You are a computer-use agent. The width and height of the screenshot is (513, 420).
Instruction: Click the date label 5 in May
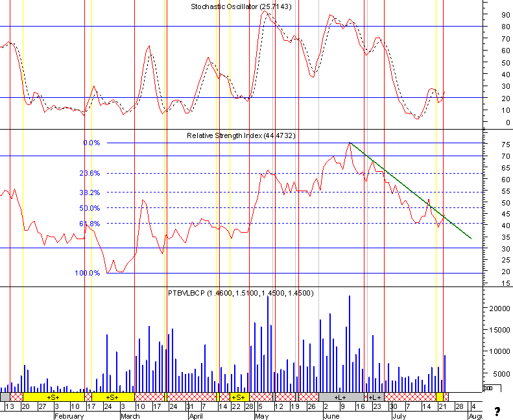click(260, 406)
